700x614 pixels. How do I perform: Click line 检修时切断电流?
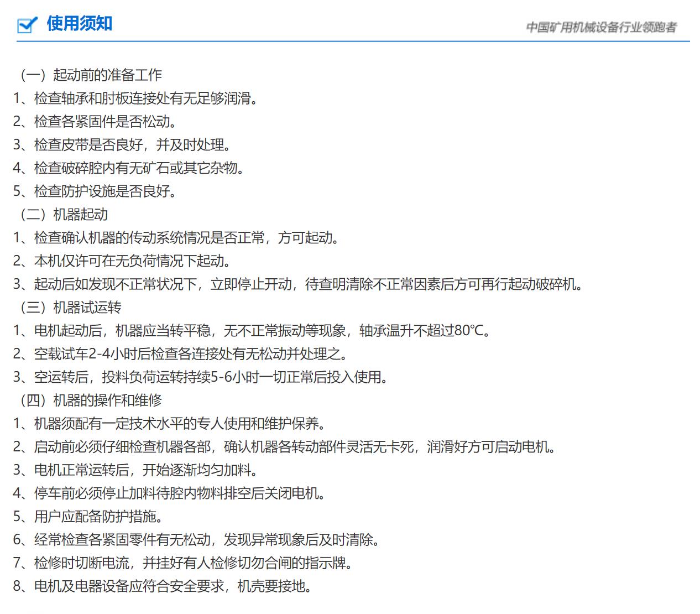point(183,563)
